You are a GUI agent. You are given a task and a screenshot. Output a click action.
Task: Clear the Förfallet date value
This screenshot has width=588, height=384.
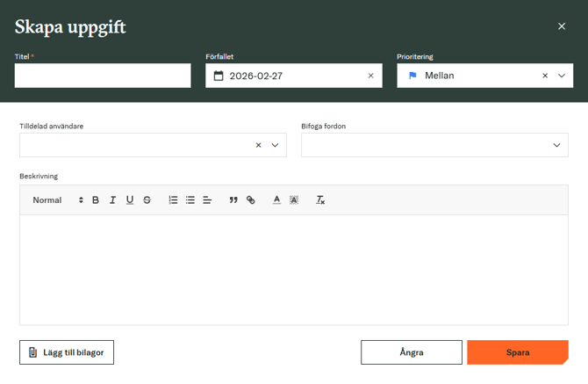370,76
